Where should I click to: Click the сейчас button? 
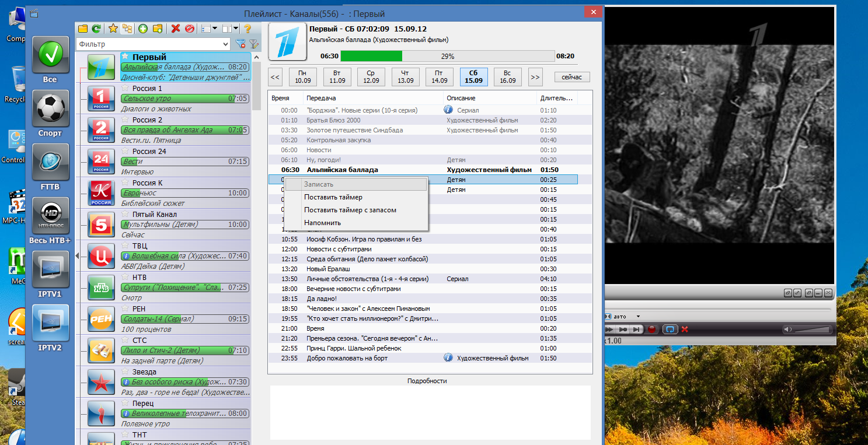[x=572, y=77]
